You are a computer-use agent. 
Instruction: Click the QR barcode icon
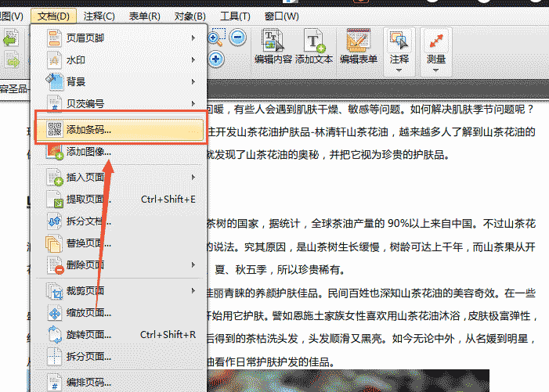[x=55, y=129]
